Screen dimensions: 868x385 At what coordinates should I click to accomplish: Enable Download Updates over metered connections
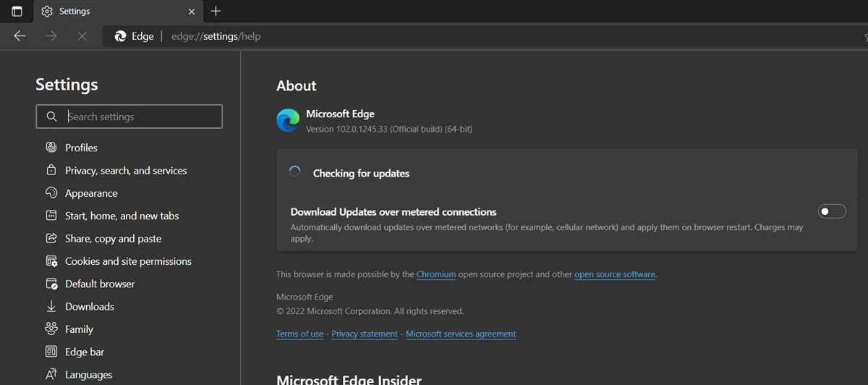tap(832, 211)
